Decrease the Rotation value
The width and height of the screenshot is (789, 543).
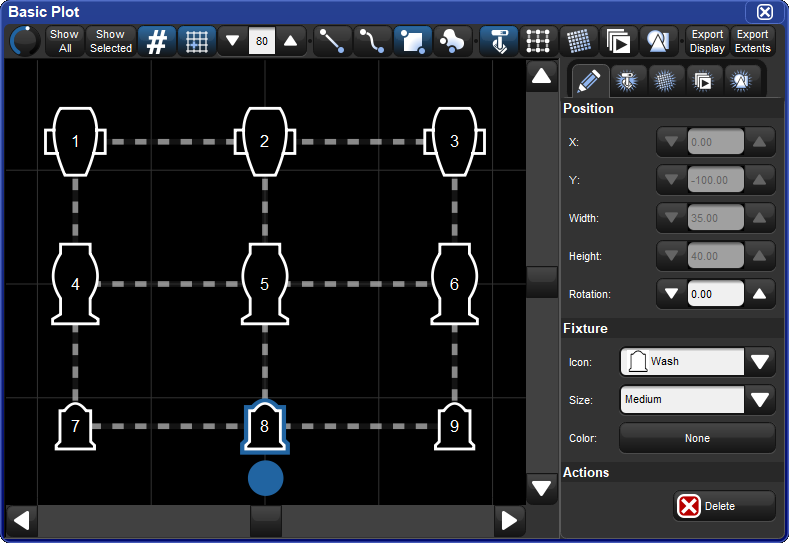[672, 294]
